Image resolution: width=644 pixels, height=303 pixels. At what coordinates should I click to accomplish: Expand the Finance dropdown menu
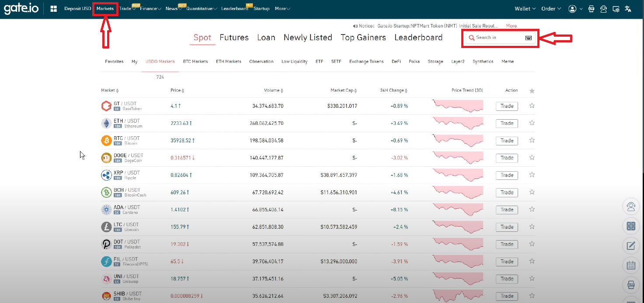(x=150, y=9)
